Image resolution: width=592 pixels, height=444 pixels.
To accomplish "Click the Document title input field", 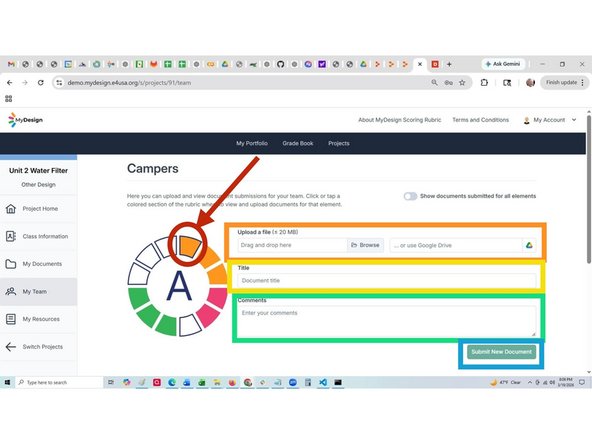I will (x=387, y=281).
